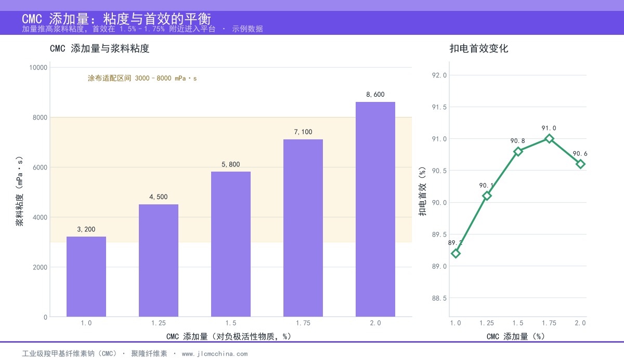The width and height of the screenshot is (624, 364).
Task: Click the value label '8,600'
Action: (x=375, y=95)
